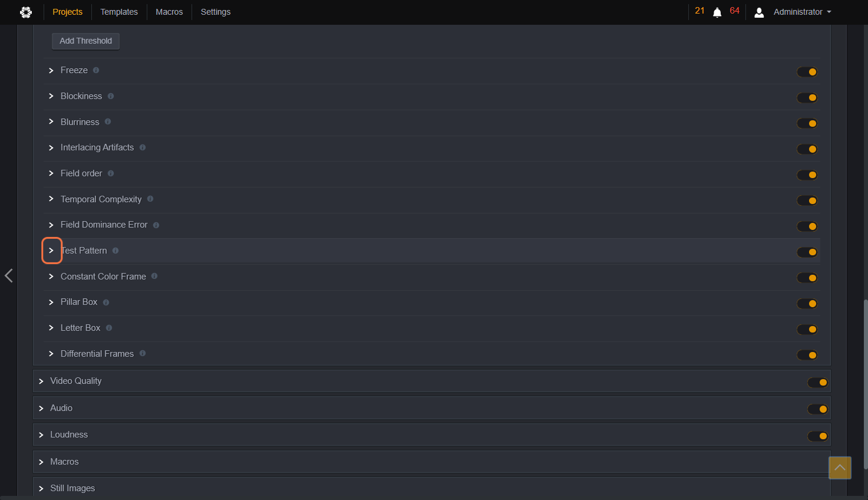Toggle the Test Pattern switch
868x500 pixels.
(x=807, y=252)
